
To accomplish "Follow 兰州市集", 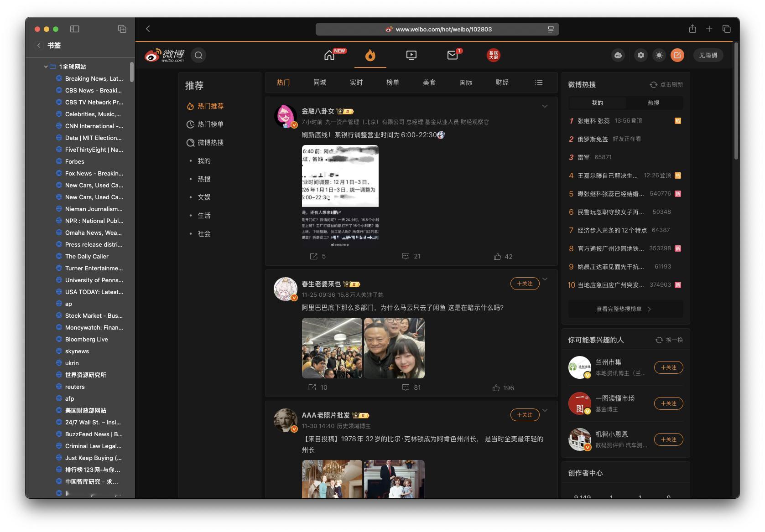I will tap(668, 367).
